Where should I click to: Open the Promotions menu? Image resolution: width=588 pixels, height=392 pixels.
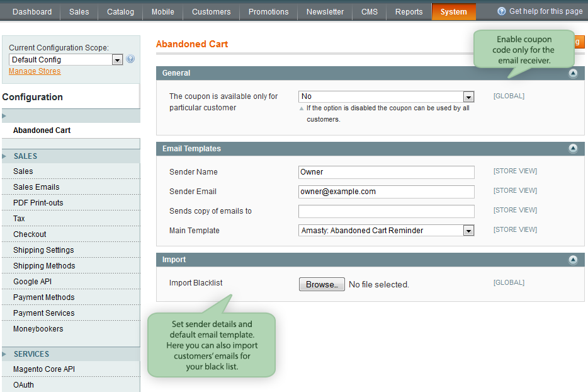pyautogui.click(x=268, y=11)
